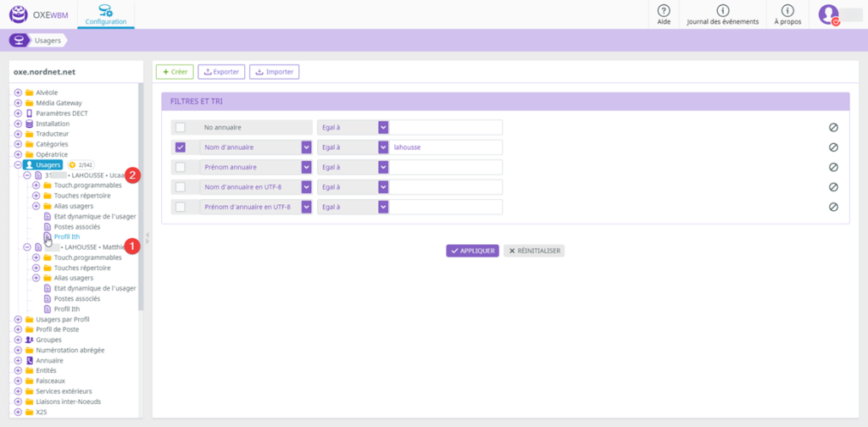The height and width of the screenshot is (427, 868).
Task: Enable the No annuaire filter checkbox
Action: [x=180, y=127]
